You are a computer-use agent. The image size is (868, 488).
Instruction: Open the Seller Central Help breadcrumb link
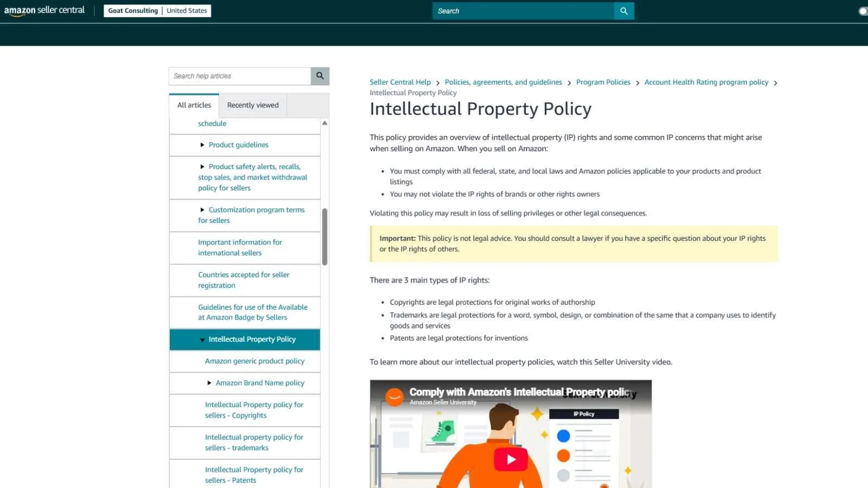[400, 82]
